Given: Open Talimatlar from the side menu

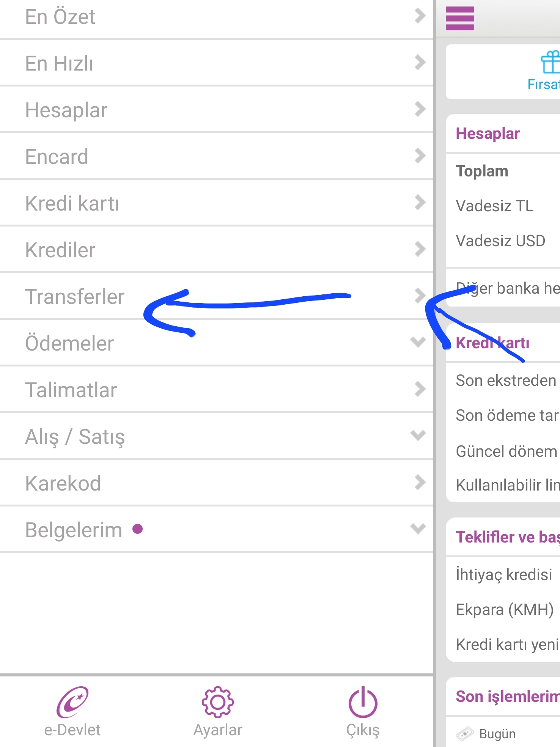Looking at the screenshot, I should [x=71, y=390].
